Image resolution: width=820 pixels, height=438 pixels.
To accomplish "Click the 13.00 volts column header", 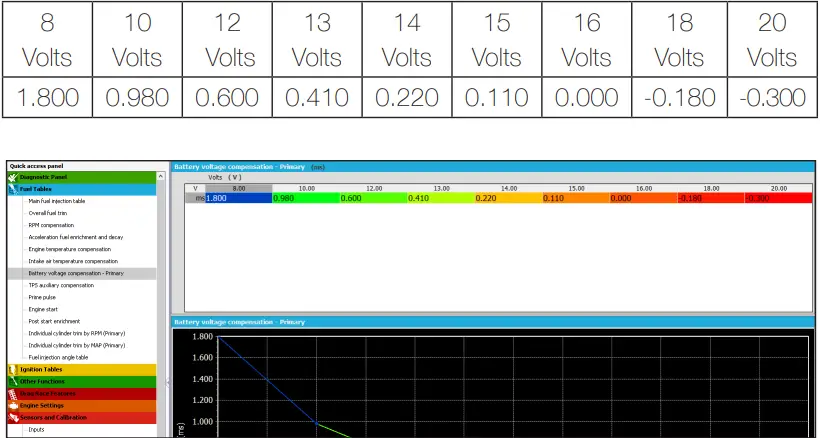I will [441, 189].
